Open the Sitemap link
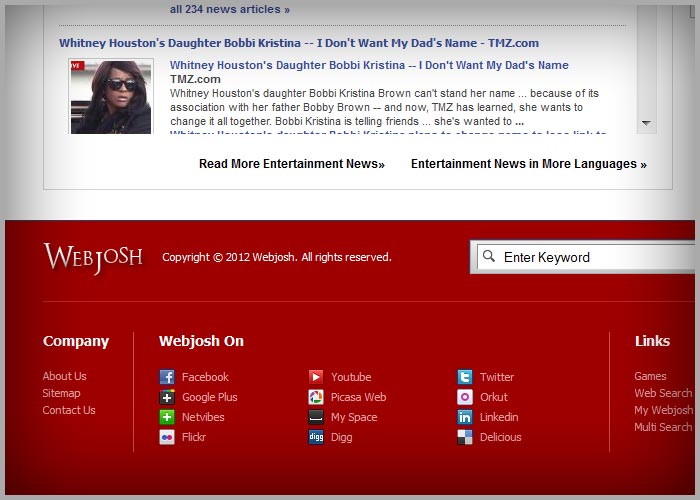 coord(61,393)
